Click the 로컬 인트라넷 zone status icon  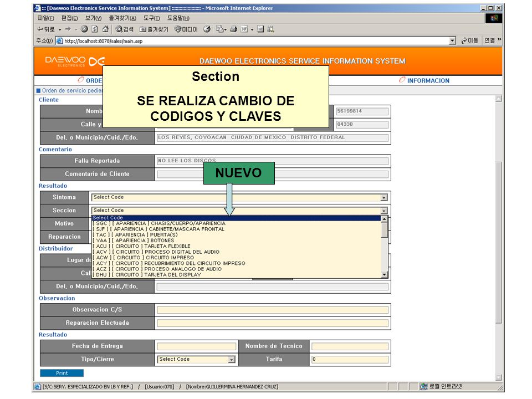click(424, 386)
